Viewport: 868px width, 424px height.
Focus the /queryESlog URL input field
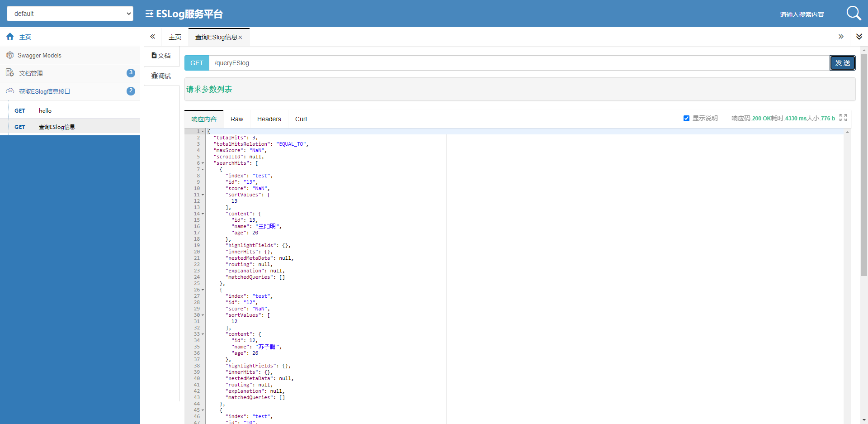point(519,63)
